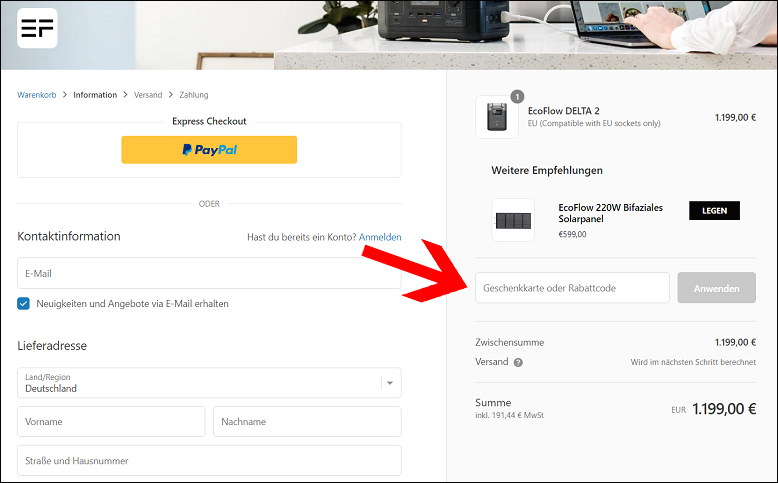Focus the Geschenkkarte oder Rabattcode field

(572, 288)
